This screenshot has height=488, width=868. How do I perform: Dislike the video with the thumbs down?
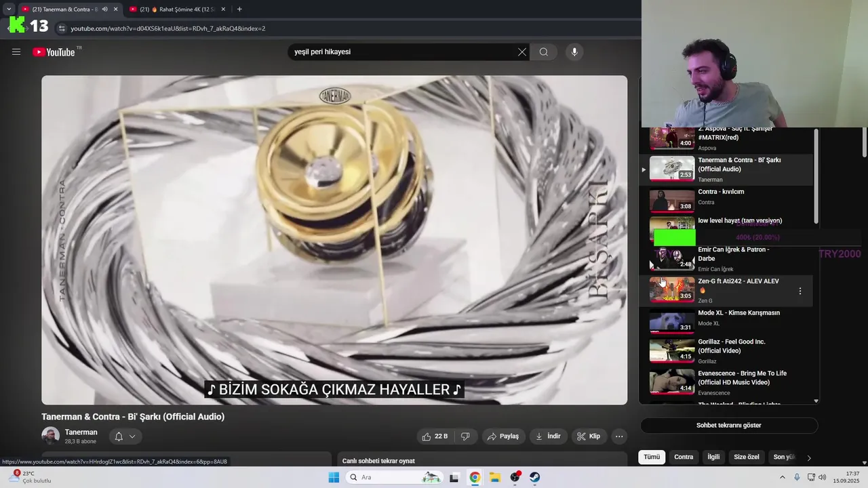tap(465, 436)
